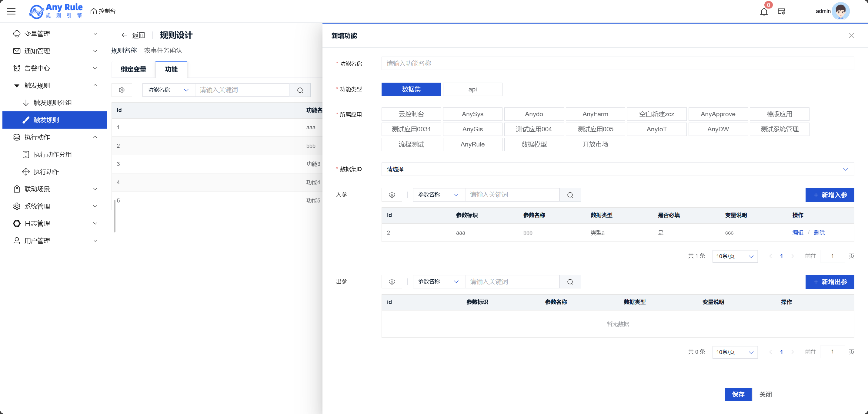This screenshot has width=868, height=414.
Task: Open 10条/页 page size in 入参 pagination
Action: pyautogui.click(x=735, y=256)
